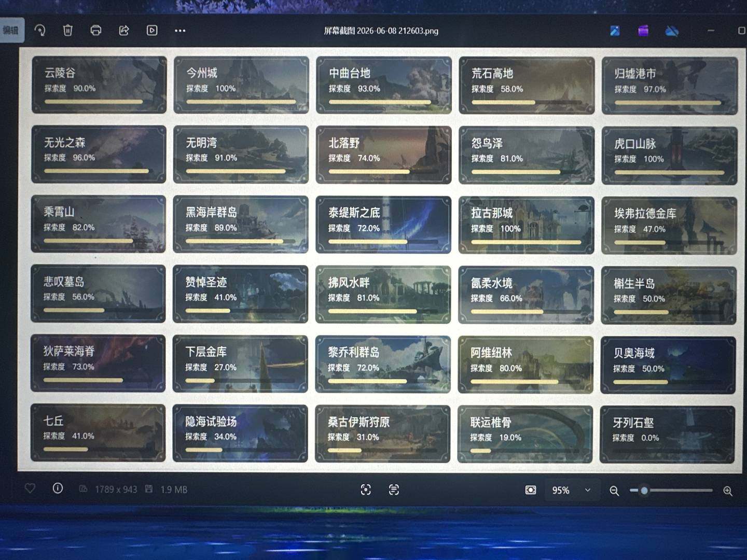Start slideshow with the play icon
747x560 pixels.
tap(152, 30)
